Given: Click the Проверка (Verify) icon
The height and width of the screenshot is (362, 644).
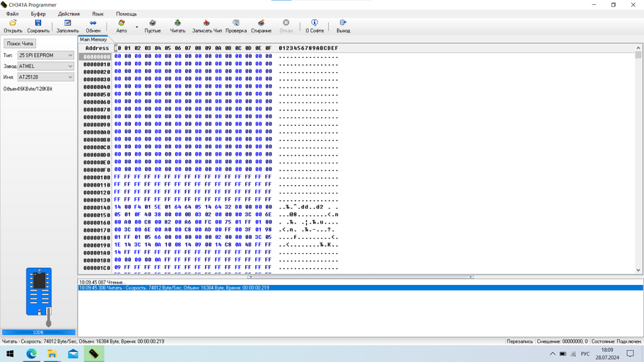Looking at the screenshot, I should pos(235,26).
